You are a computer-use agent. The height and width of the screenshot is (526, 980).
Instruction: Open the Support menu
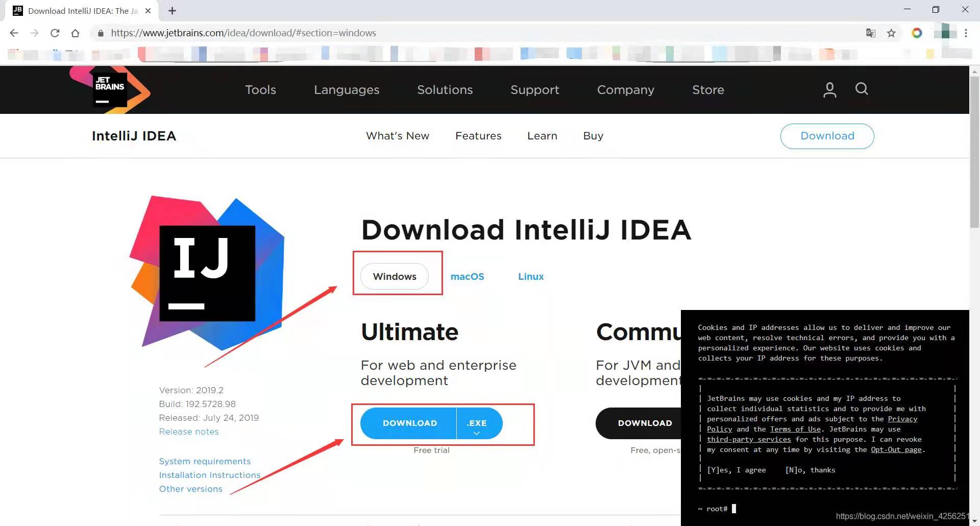535,90
